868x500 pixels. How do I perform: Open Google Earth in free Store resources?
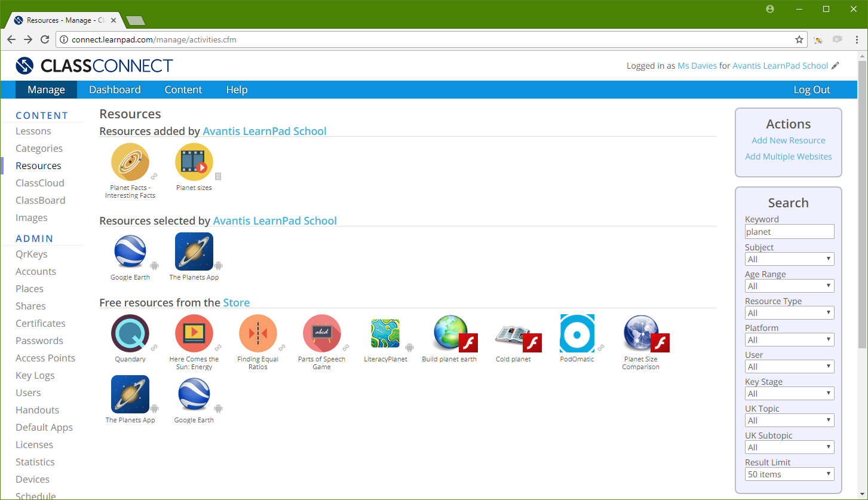click(194, 394)
